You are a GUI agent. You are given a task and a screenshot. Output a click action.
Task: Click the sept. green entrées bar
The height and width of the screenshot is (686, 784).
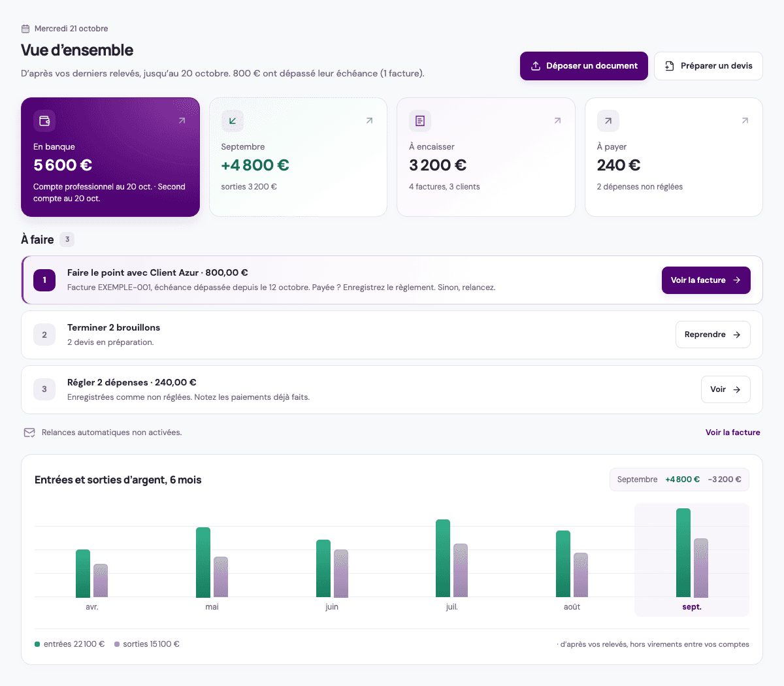683,553
